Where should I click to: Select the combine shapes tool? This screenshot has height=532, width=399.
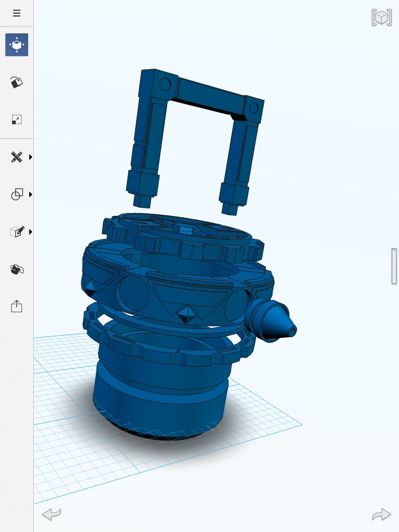17,194
